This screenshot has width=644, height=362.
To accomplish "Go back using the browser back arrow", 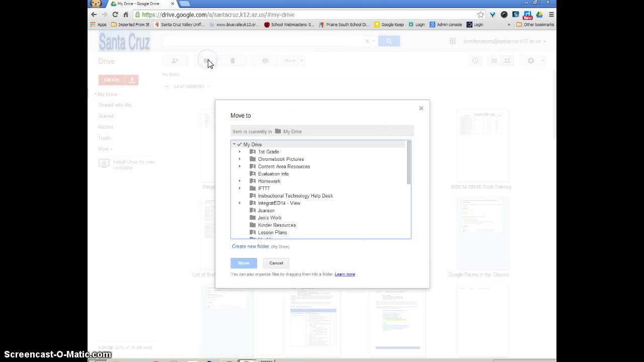I will point(94,15).
